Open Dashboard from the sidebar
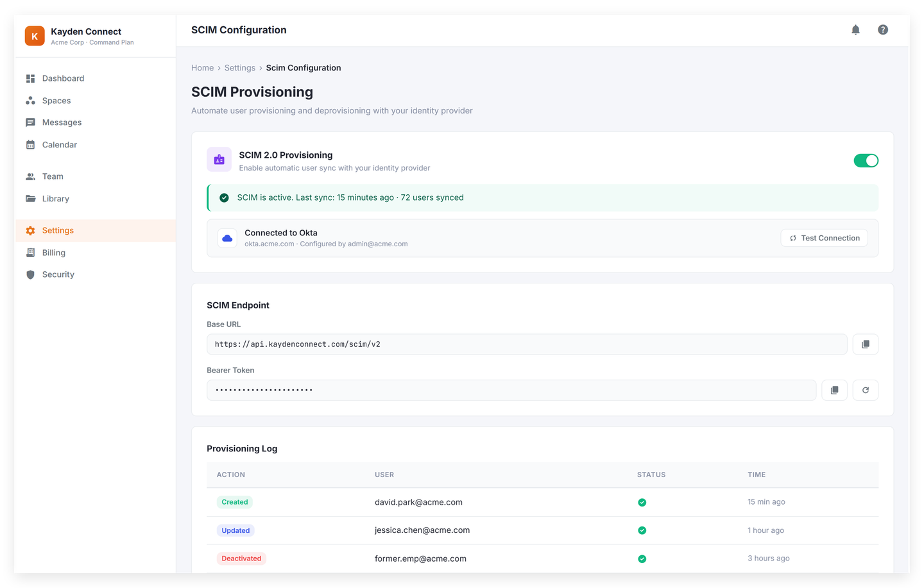The width and height of the screenshot is (924, 588). [x=95, y=78]
